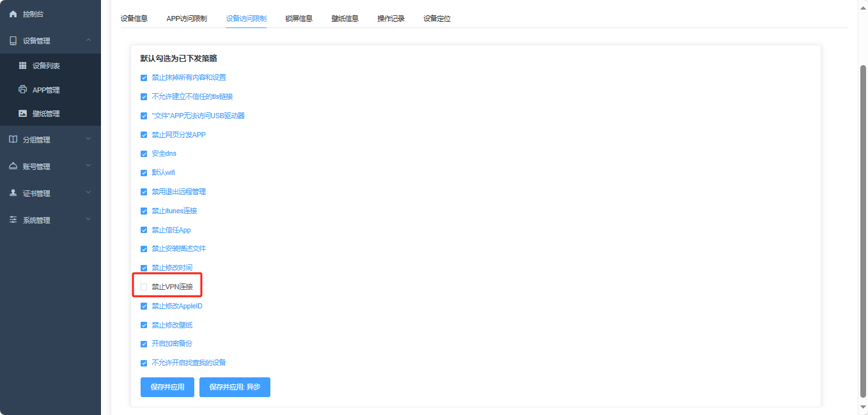Enable the 禁止VPN连接 checkbox

[144, 287]
